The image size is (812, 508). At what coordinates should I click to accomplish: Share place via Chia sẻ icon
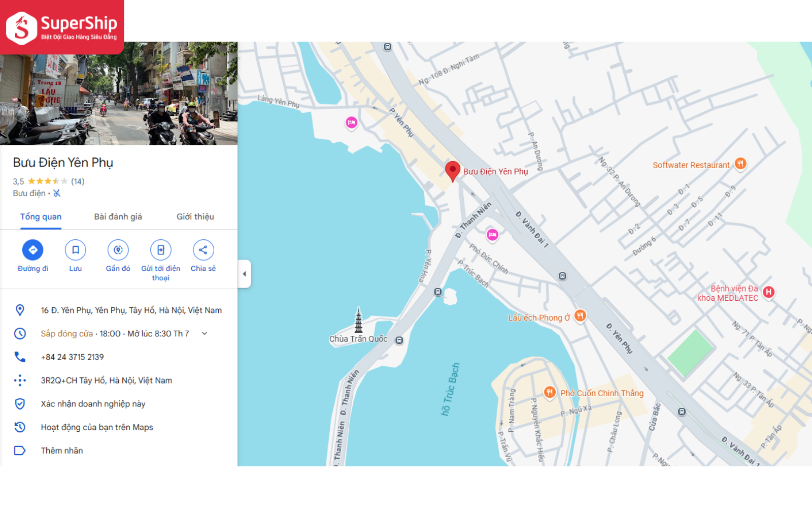coord(204,250)
